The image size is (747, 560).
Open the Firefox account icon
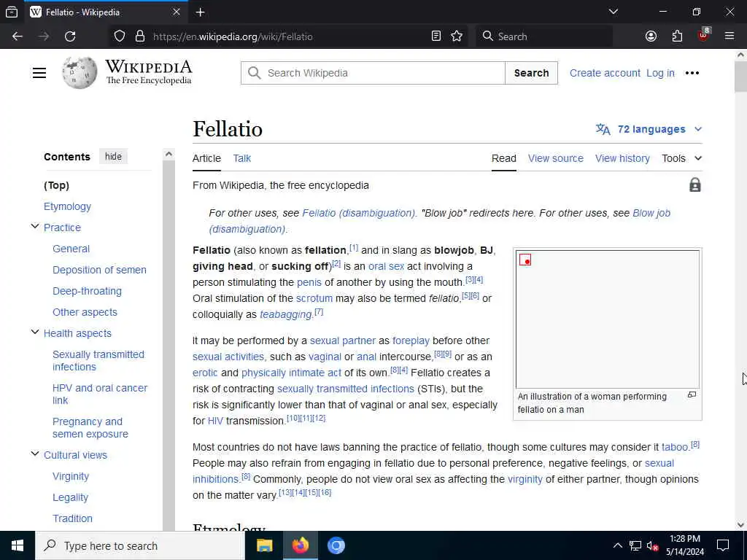pyautogui.click(x=651, y=36)
